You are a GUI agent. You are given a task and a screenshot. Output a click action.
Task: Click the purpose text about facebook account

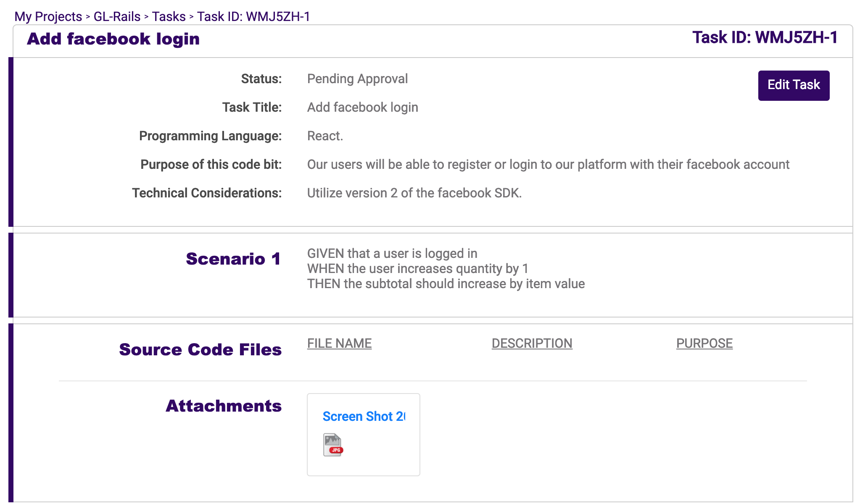pos(548,164)
